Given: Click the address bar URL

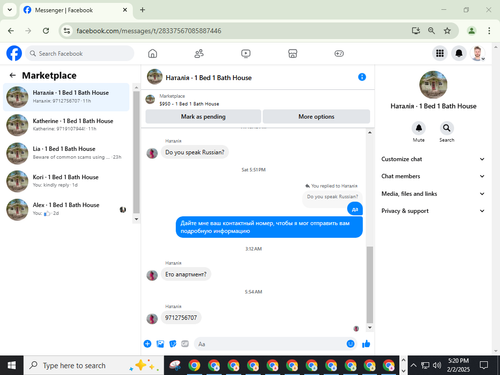Looking at the screenshot, I should point(149,31).
